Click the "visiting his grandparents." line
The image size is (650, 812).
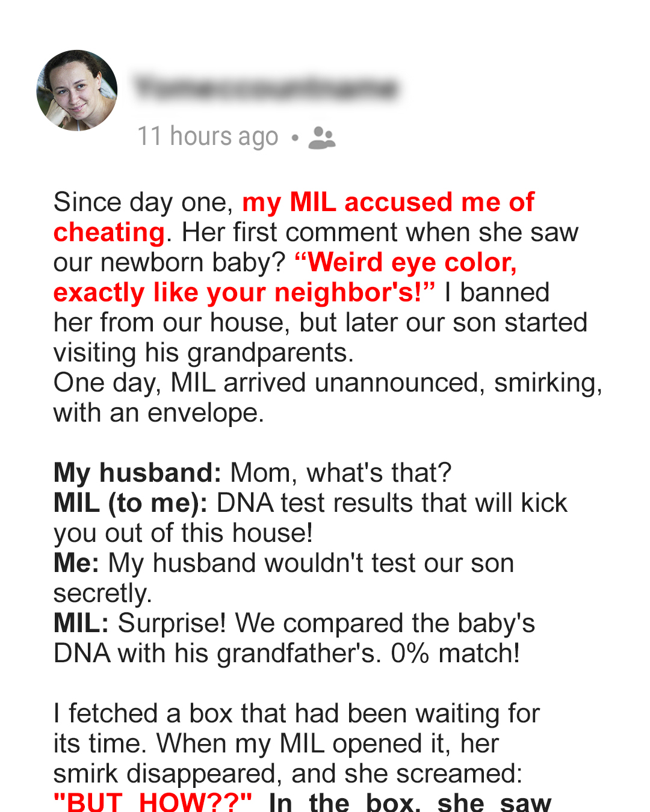[203, 352]
